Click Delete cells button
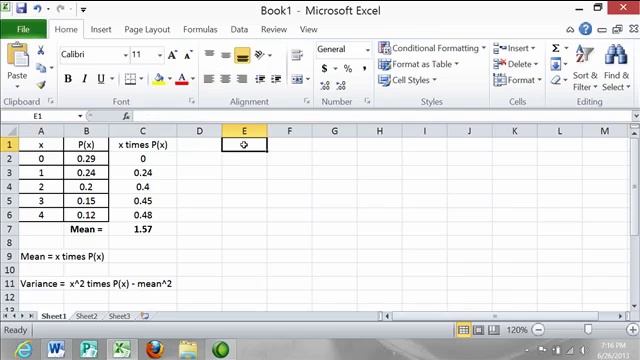 click(x=516, y=64)
